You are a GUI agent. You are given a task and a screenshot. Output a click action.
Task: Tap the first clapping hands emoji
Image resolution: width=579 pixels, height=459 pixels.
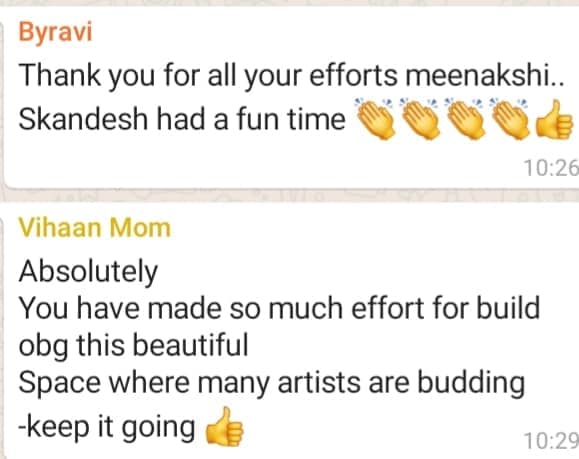[374, 119]
